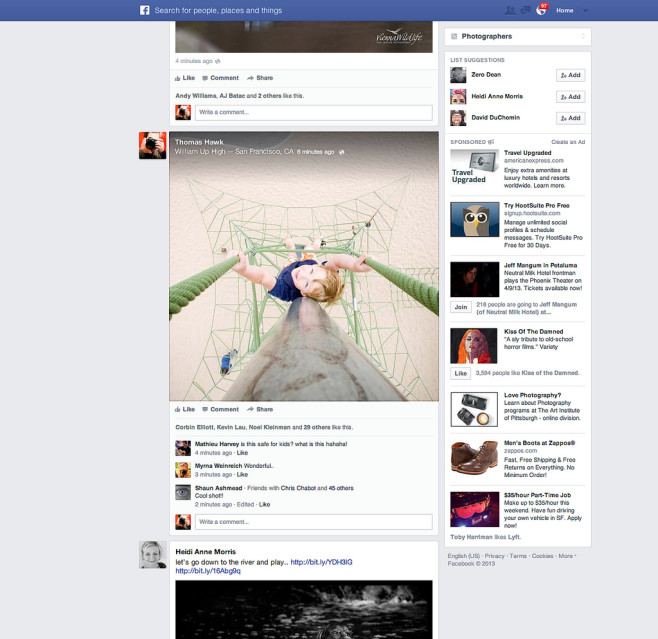Open the friend requests icon
Screen dimensions: 658x639
(x=510, y=10)
